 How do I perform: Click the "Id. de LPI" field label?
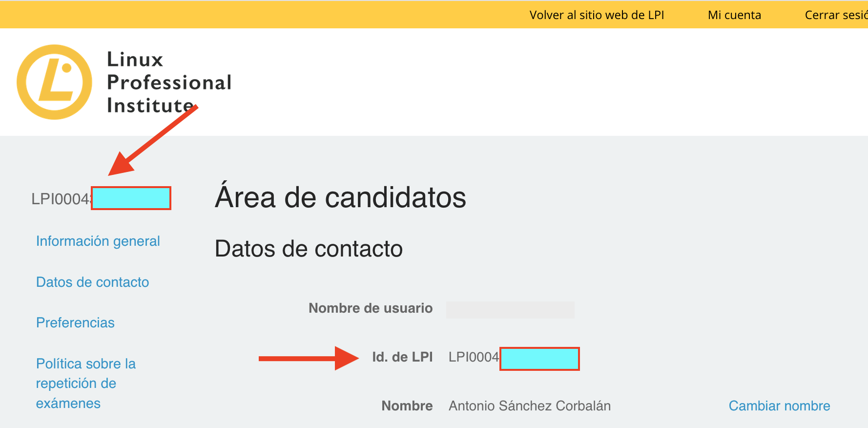tap(402, 357)
